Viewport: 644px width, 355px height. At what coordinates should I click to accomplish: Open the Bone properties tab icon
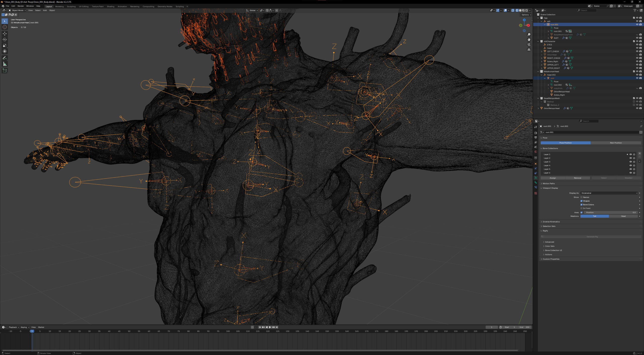pyautogui.click(x=536, y=183)
